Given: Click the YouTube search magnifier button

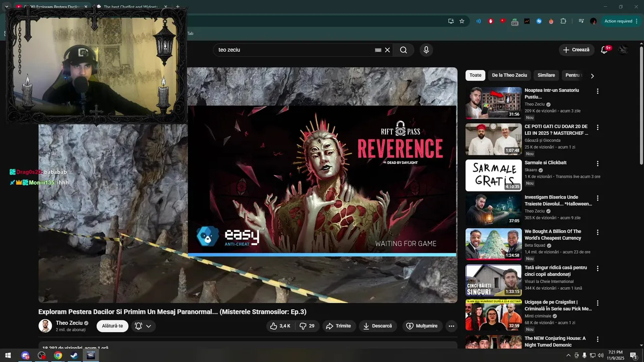Looking at the screenshot, I should [x=404, y=50].
